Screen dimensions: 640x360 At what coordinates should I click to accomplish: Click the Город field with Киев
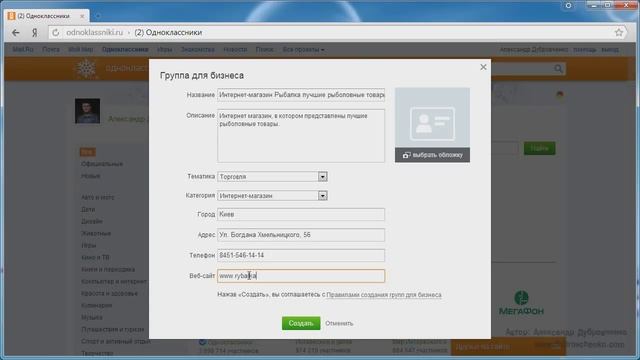click(x=301, y=214)
